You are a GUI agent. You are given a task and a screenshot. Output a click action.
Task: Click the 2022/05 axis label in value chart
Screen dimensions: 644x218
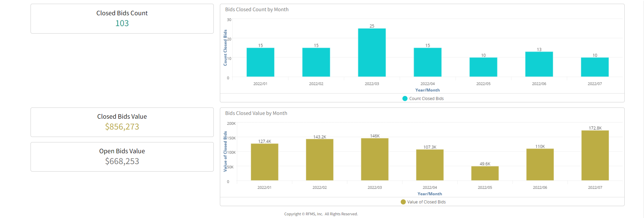click(x=485, y=187)
